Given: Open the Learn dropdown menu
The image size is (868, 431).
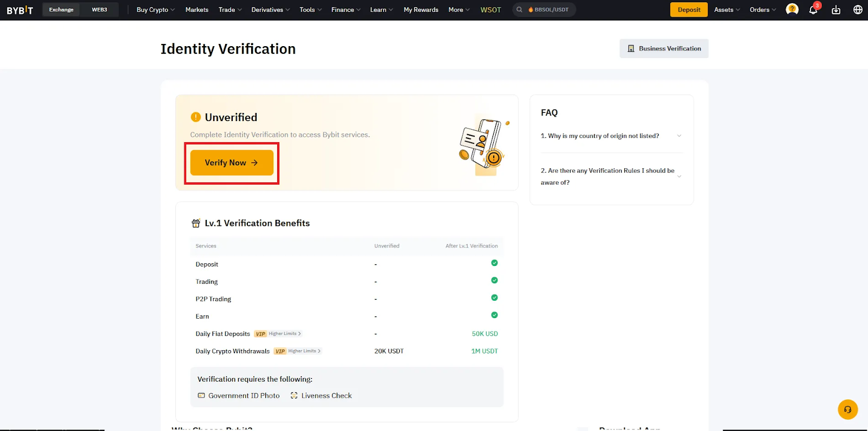Looking at the screenshot, I should (381, 10).
